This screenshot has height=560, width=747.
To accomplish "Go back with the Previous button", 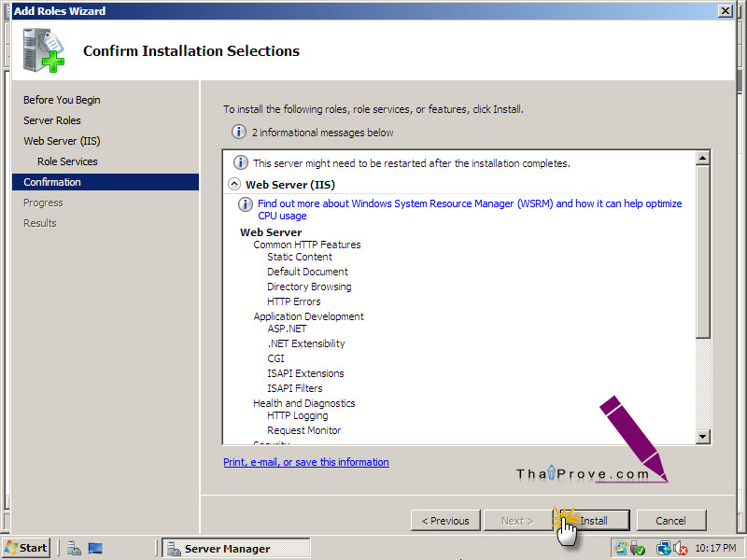I will [445, 521].
